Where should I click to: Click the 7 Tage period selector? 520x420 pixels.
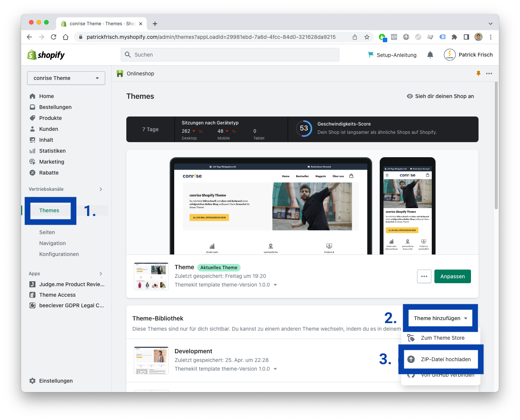150,129
